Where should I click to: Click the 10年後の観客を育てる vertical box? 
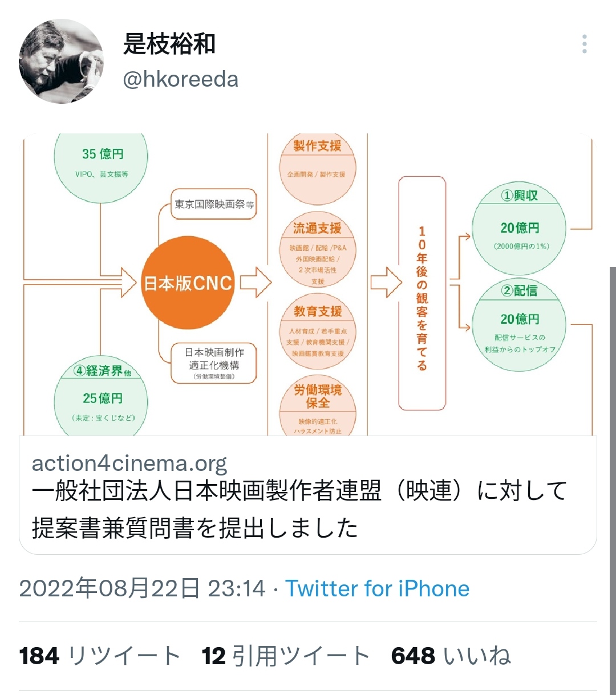(422, 293)
